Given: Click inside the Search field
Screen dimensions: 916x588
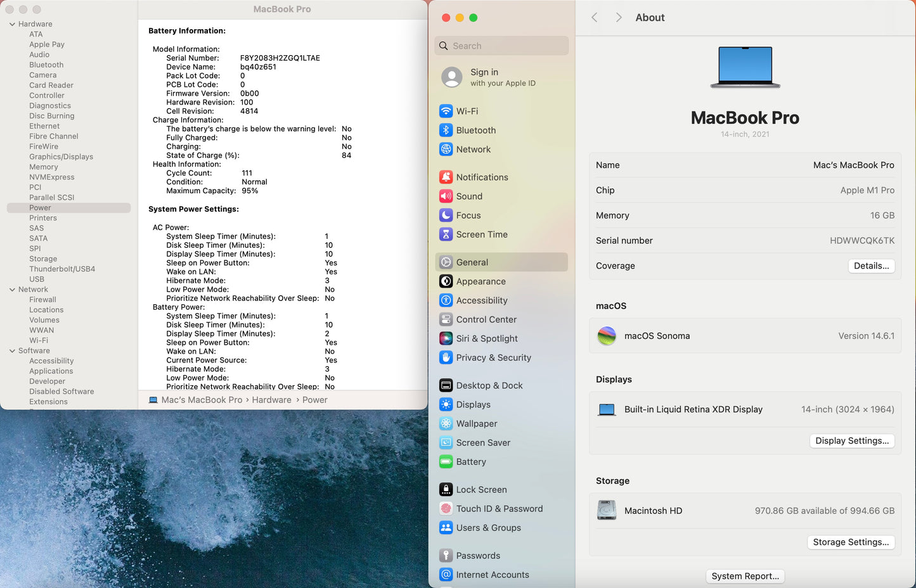Looking at the screenshot, I should [x=501, y=46].
